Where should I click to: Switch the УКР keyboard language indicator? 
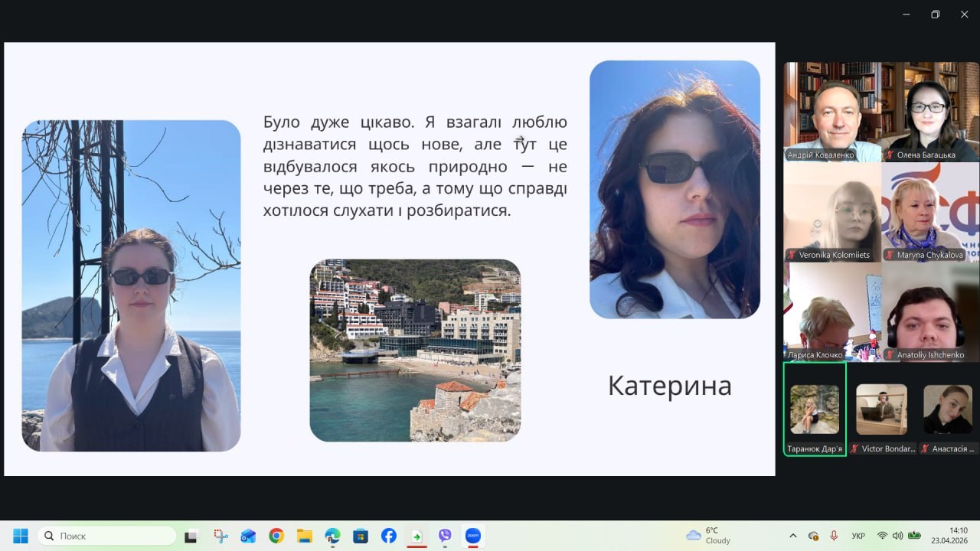[x=858, y=536]
